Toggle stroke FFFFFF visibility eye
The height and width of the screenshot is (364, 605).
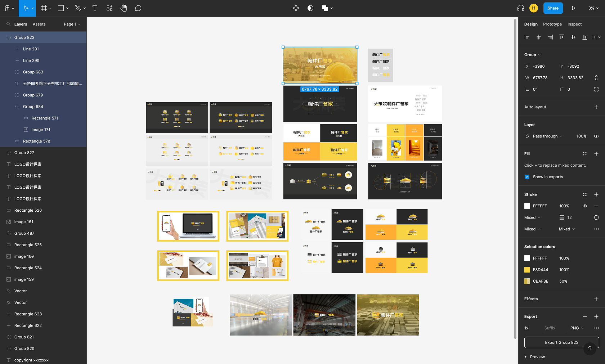[585, 206]
